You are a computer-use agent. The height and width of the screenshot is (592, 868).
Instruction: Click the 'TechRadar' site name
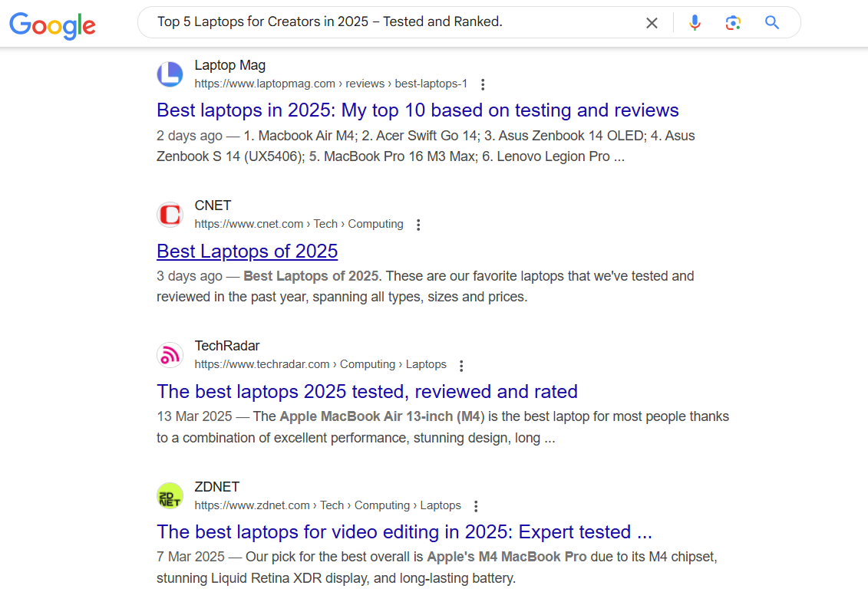[x=227, y=347]
